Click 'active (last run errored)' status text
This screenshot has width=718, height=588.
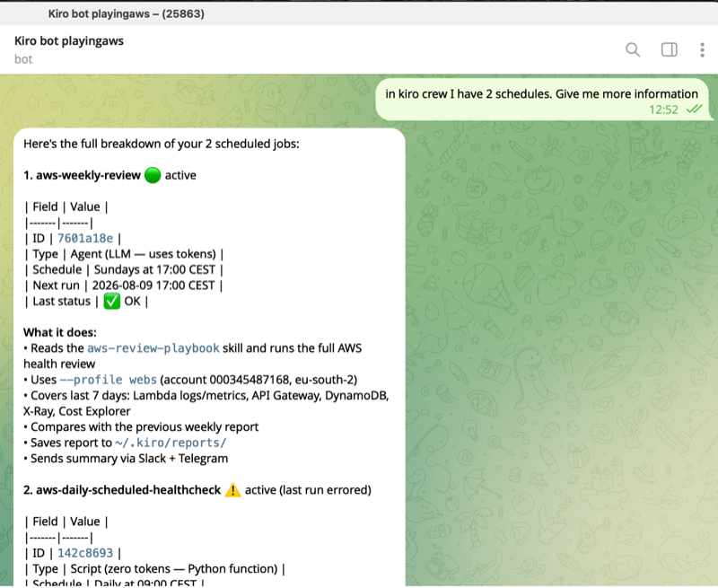click(308, 490)
